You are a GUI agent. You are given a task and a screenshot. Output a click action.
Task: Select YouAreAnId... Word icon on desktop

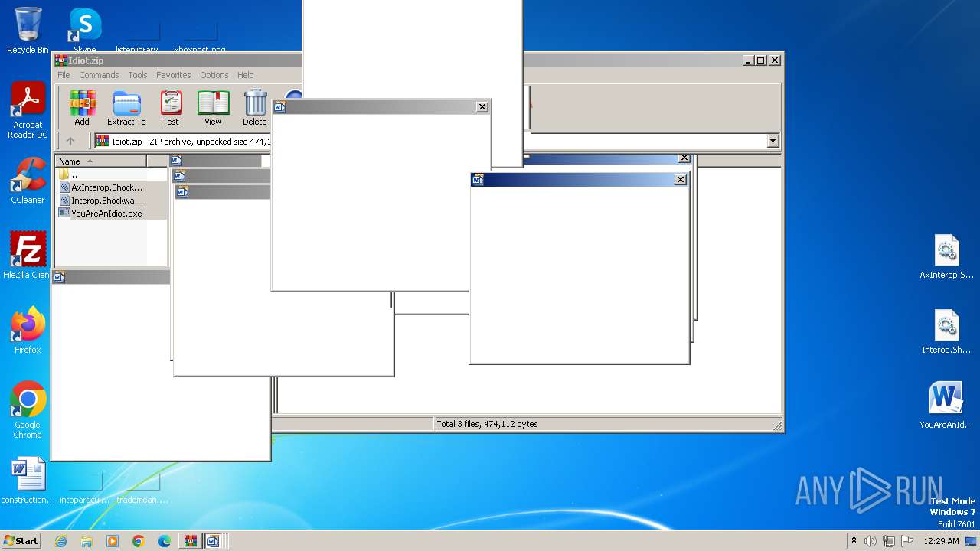tap(947, 406)
